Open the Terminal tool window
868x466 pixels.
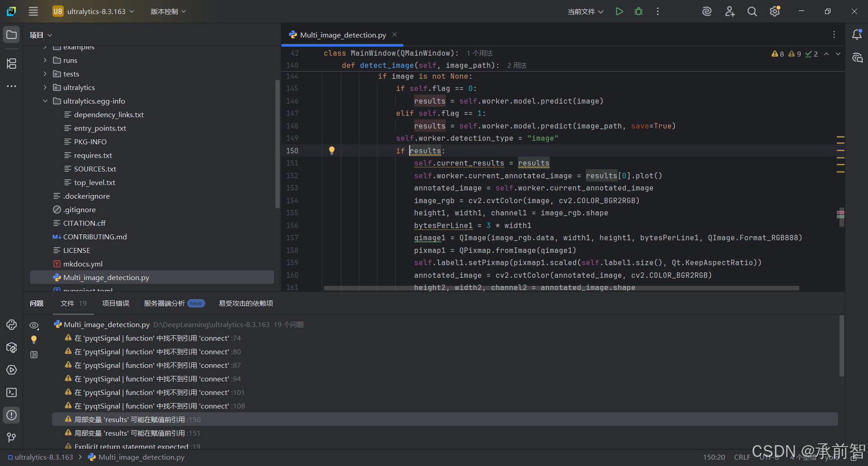[x=12, y=392]
